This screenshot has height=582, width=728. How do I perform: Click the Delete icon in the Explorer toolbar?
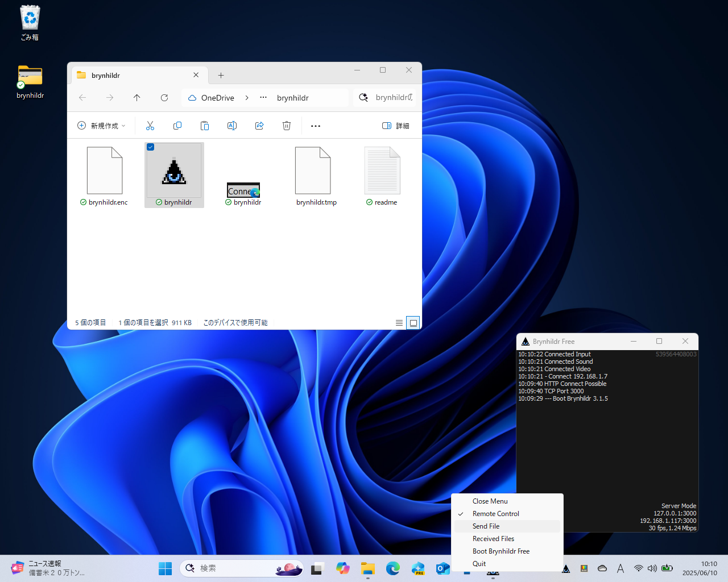[287, 126]
